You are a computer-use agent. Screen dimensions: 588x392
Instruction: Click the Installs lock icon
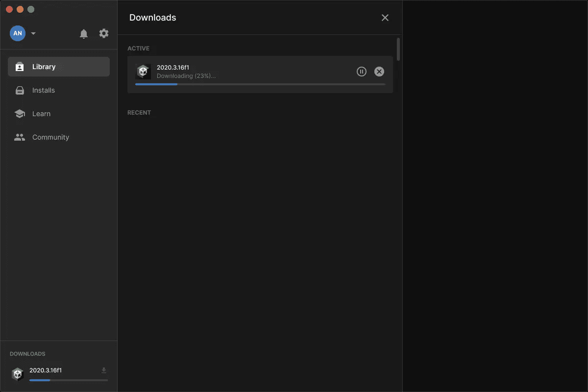pyautogui.click(x=20, y=90)
